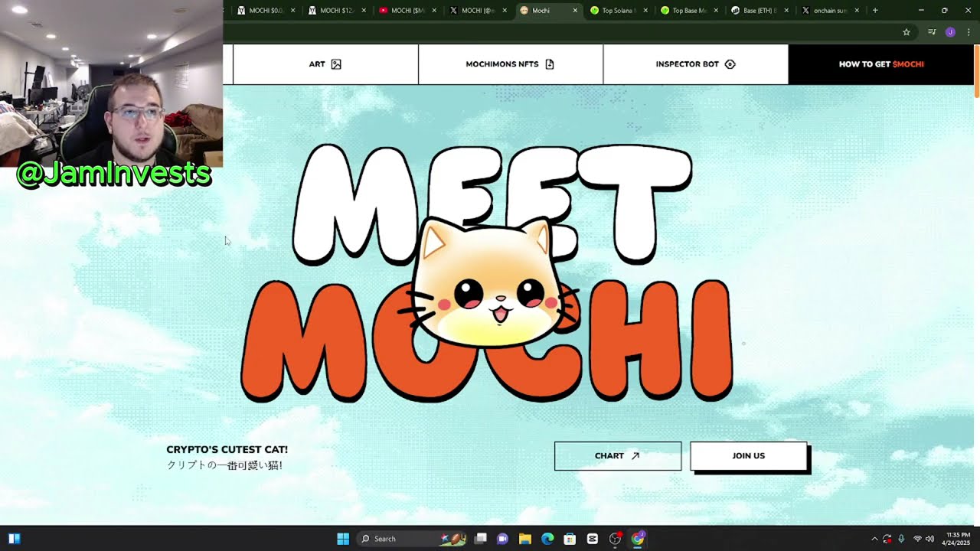Open the volume speaker icon
This screenshot has height=551, width=980.
click(930, 539)
